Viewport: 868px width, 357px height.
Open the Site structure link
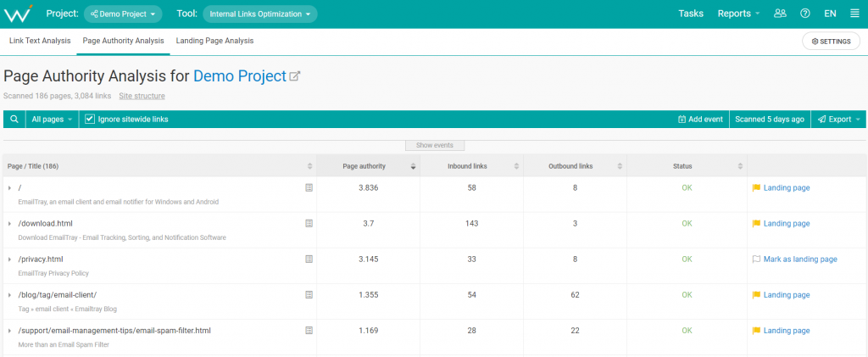(142, 96)
